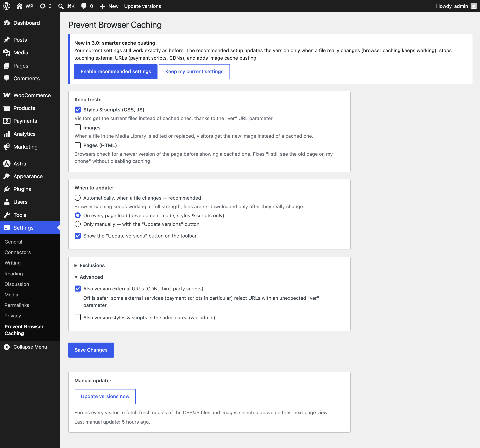Screen dimensions: 480x448
Task: Click Update versions in the admin toolbar
Action: [x=142, y=6]
